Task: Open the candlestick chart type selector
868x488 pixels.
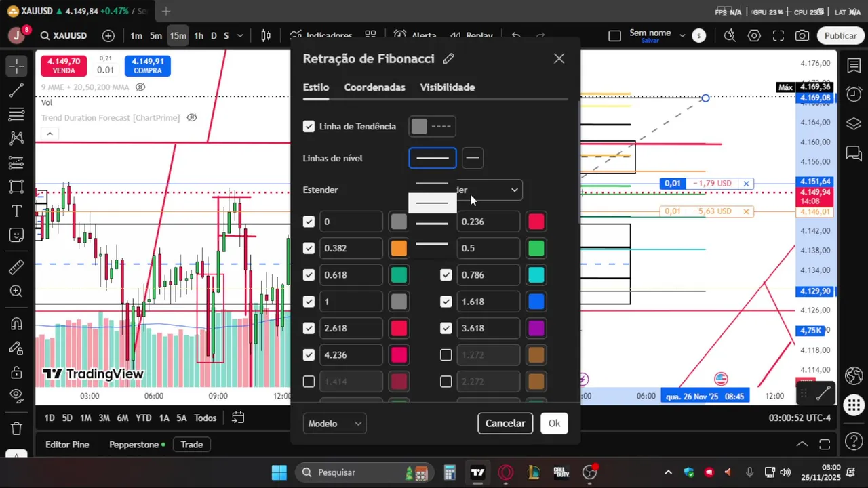Action: pos(266,35)
